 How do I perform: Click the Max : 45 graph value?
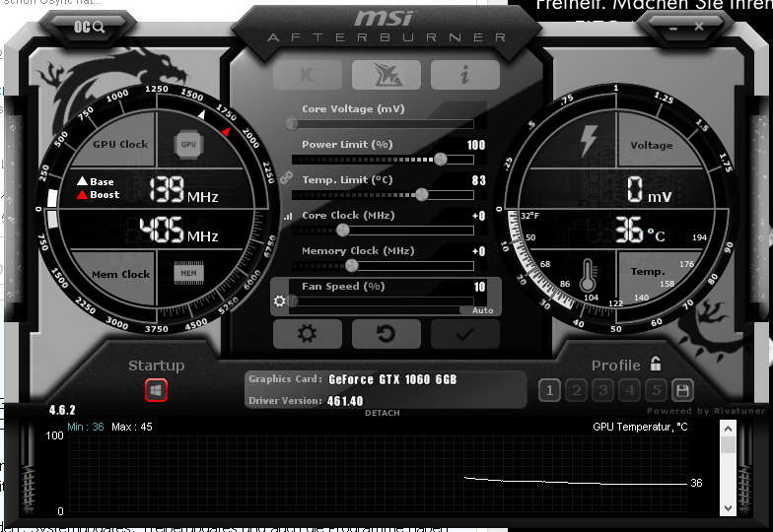[132, 427]
